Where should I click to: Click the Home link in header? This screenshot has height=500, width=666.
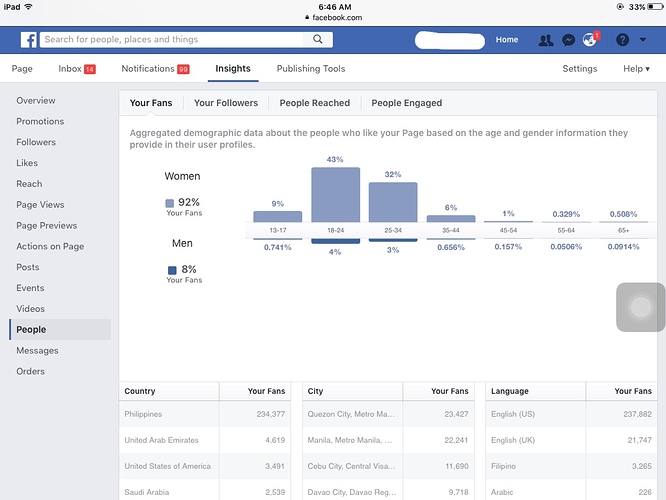tap(507, 40)
